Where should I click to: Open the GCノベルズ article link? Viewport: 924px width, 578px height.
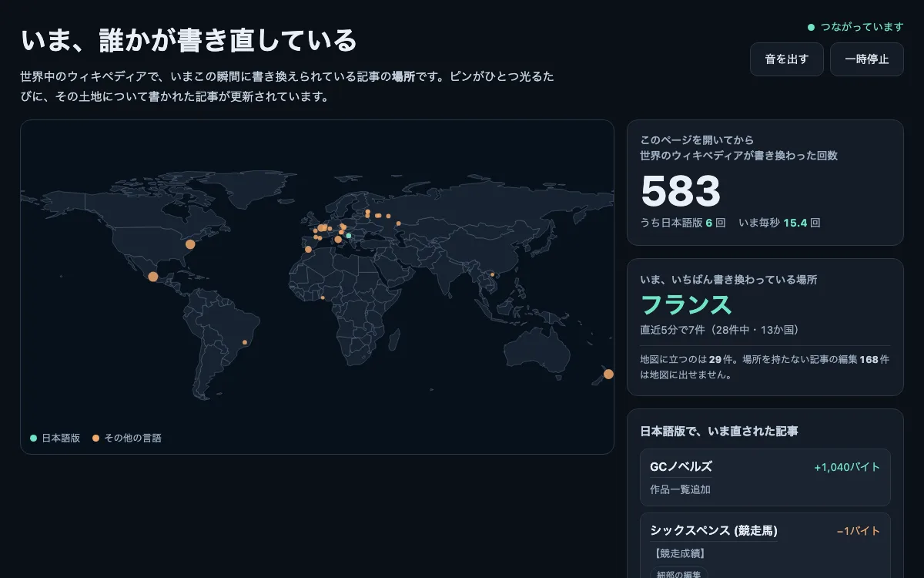click(681, 467)
